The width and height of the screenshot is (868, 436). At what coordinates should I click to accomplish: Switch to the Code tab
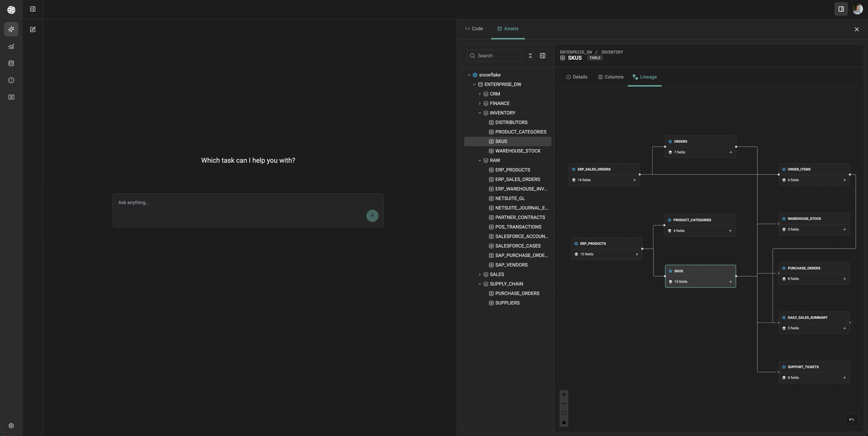[474, 29]
